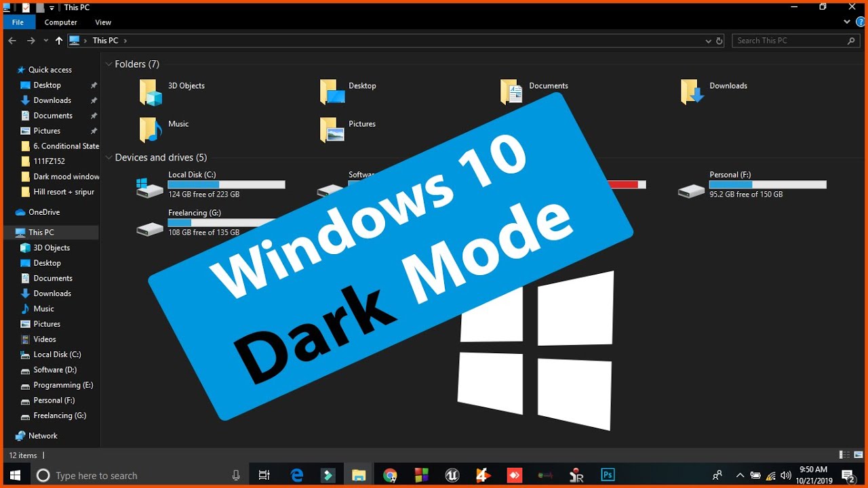Click '95.2 GB free of 150 GB' text

[746, 195]
